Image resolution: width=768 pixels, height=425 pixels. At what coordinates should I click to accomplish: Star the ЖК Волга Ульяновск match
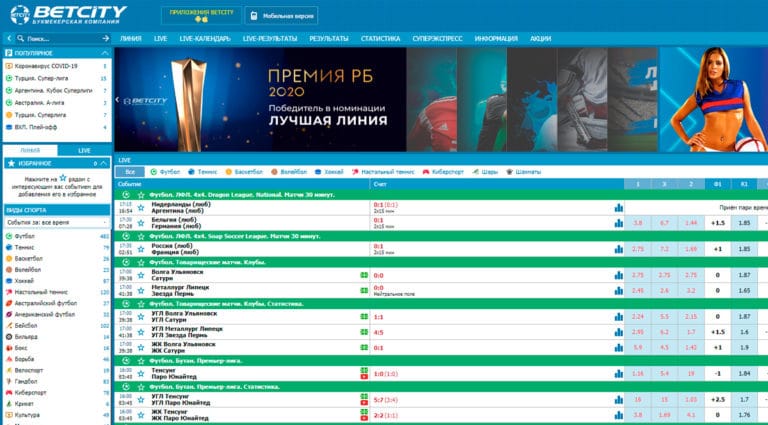pyautogui.click(x=141, y=348)
